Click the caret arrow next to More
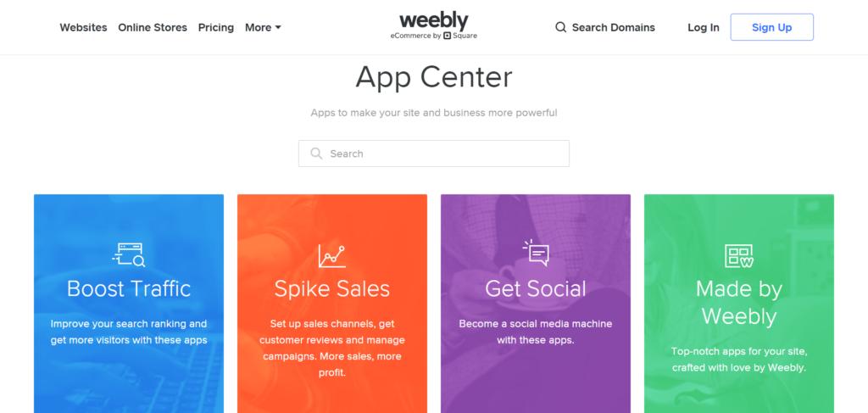The width and height of the screenshot is (868, 413). [278, 27]
